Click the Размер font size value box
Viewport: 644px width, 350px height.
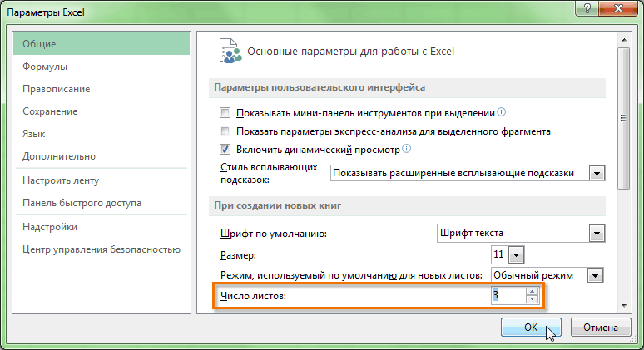(x=500, y=254)
